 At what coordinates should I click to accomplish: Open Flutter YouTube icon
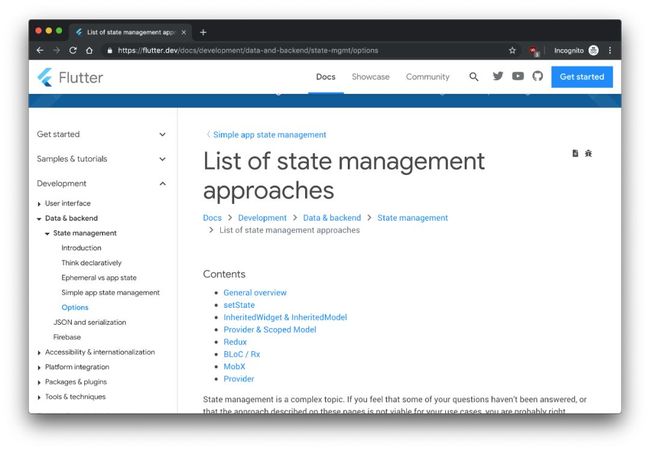518,76
